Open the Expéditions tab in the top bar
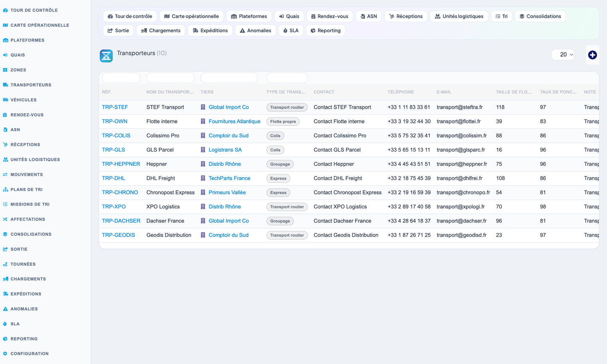Screen dimensions: 607x364 coord(210,31)
